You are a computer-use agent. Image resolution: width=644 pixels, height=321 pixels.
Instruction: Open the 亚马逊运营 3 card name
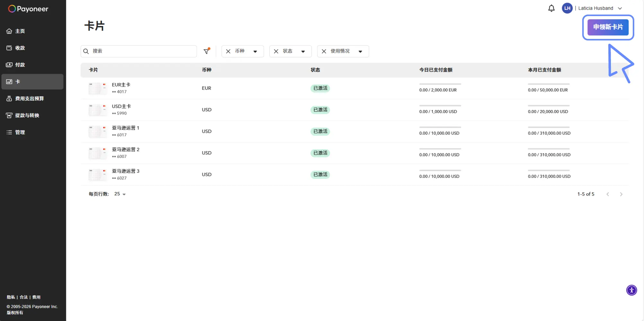coord(126,171)
